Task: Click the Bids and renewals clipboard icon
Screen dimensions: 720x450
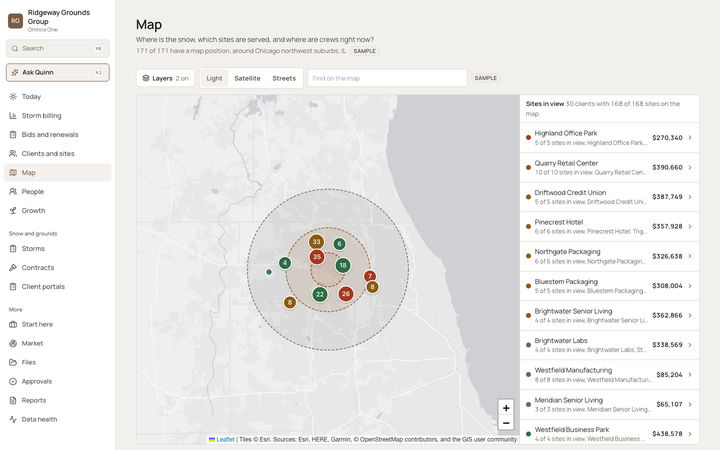Action: coord(13,135)
